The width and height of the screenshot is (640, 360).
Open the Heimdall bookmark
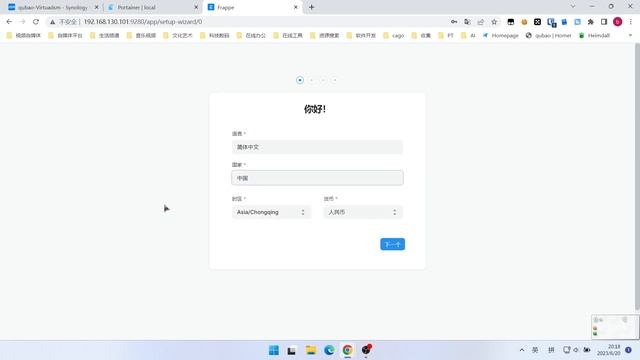[594, 36]
